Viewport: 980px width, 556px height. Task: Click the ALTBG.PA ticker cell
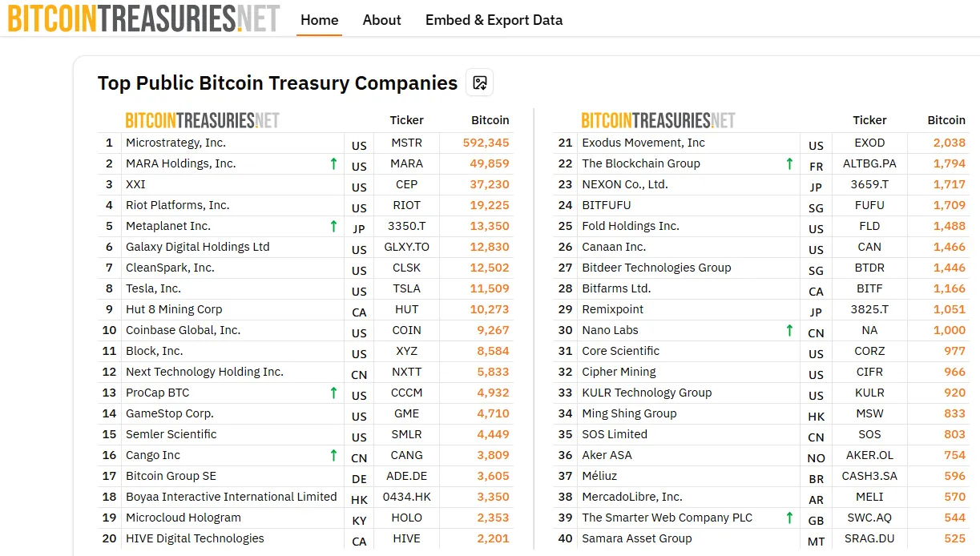coord(869,163)
